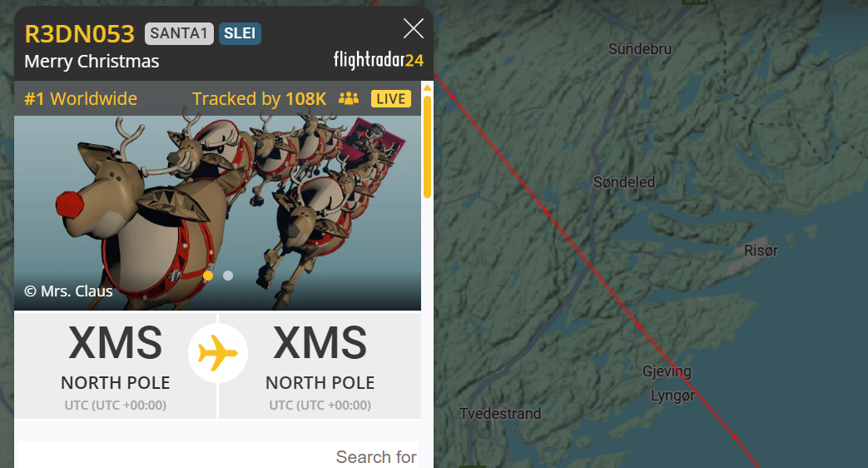Close the R3DN053 flight panel

click(413, 29)
